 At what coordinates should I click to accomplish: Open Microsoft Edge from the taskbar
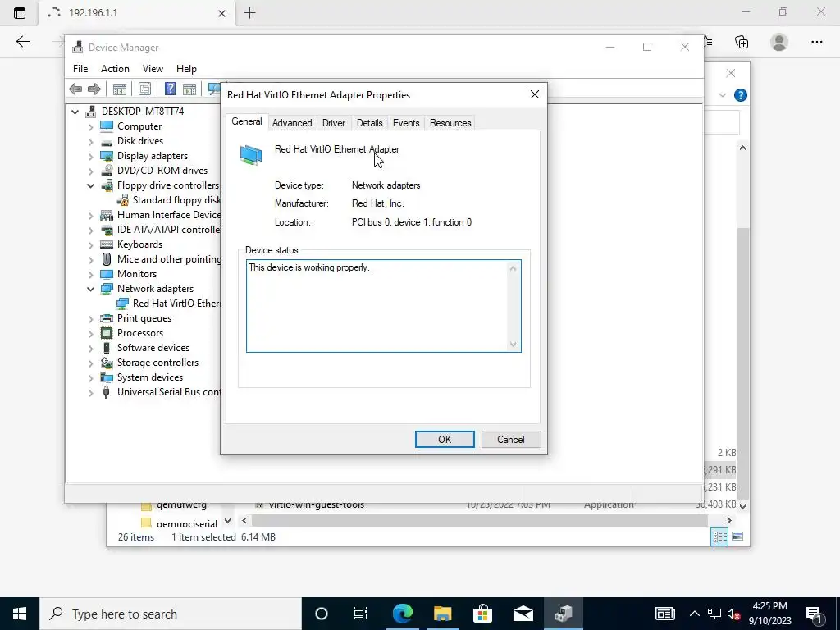click(x=402, y=614)
